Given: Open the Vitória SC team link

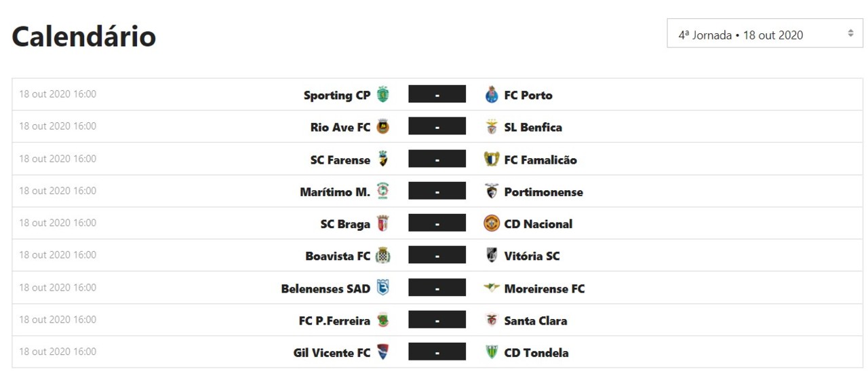Looking at the screenshot, I should [x=532, y=256].
